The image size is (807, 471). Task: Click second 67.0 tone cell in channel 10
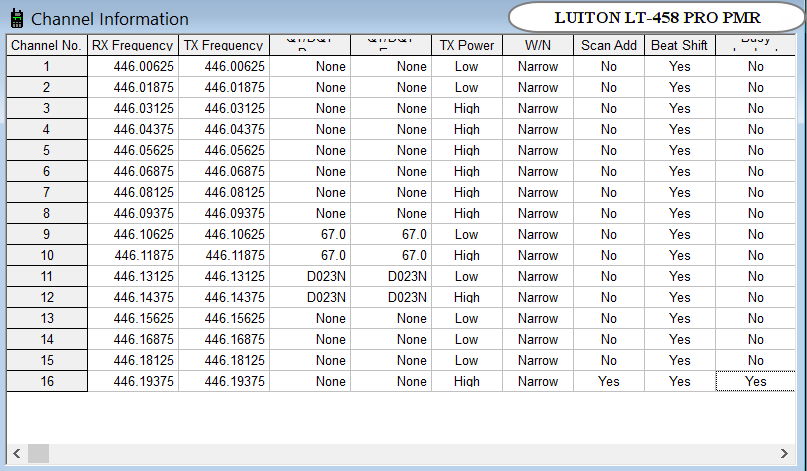click(391, 255)
